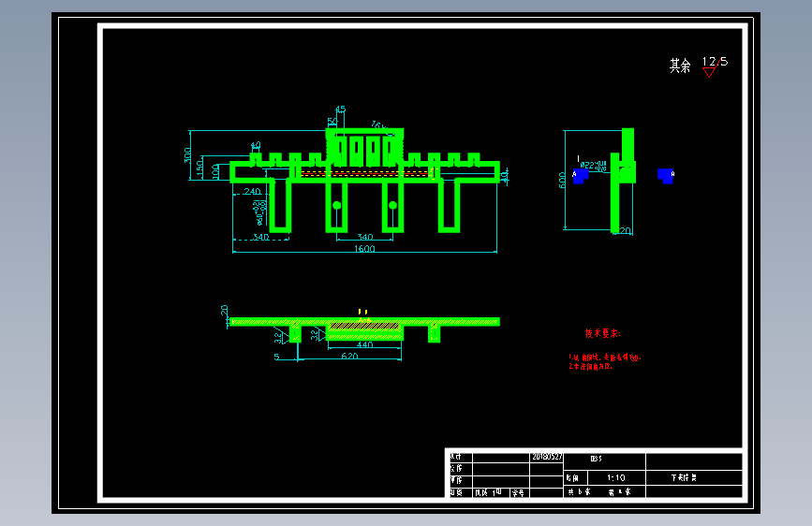Select the 300 height dimension text
The height and width of the screenshot is (526, 812).
pyautogui.click(x=187, y=155)
